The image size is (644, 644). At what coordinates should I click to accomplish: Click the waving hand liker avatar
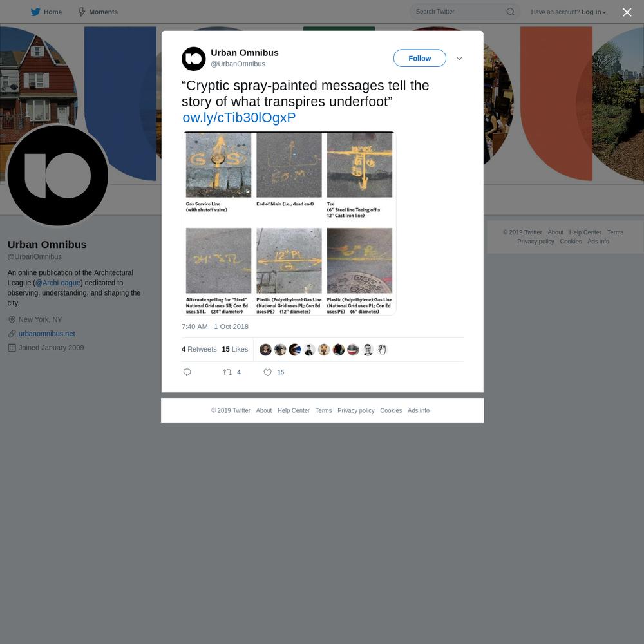coord(382,350)
